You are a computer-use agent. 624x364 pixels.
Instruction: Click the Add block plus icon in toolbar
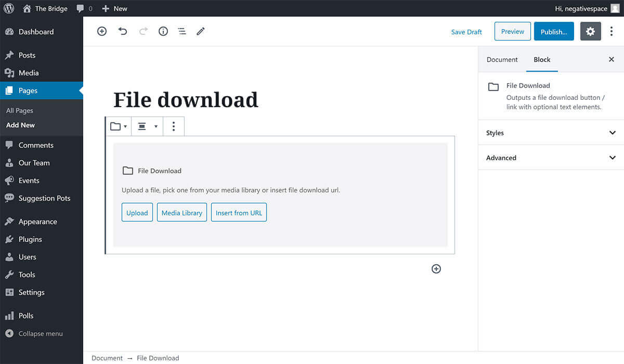[102, 32]
